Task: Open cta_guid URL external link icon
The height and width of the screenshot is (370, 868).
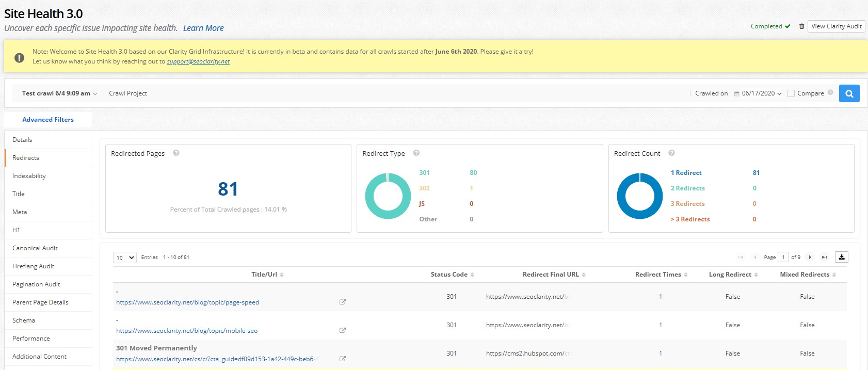Action: coord(342,359)
